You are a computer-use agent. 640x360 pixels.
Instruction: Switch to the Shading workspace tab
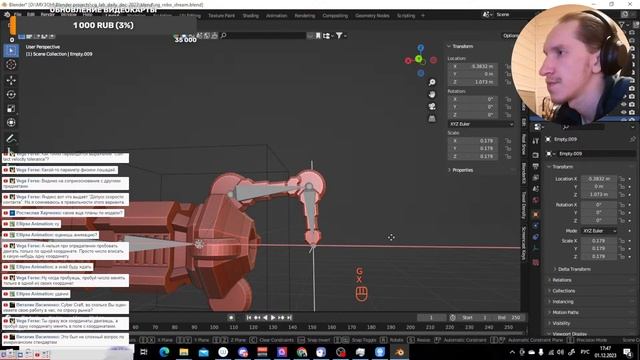point(251,16)
